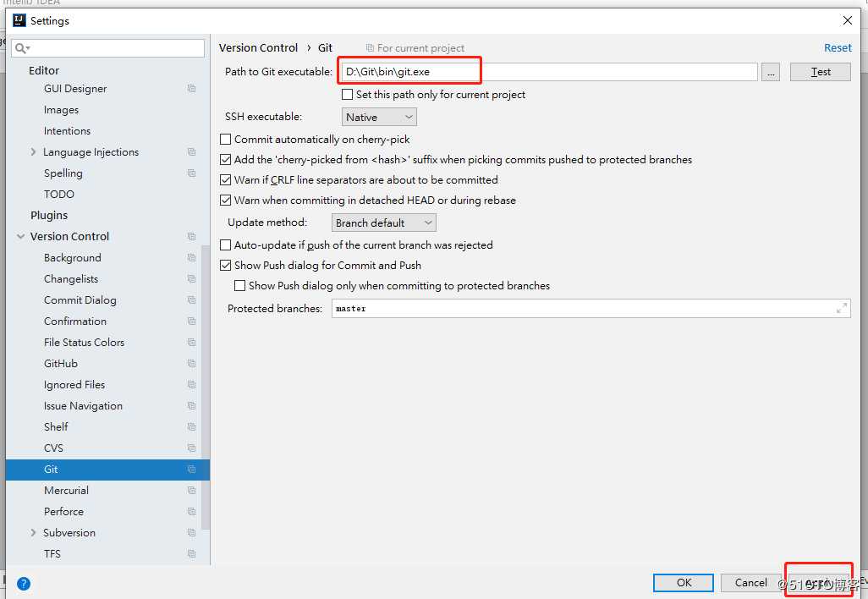
Task: Click project-level icon beside Subversion
Action: (191, 532)
